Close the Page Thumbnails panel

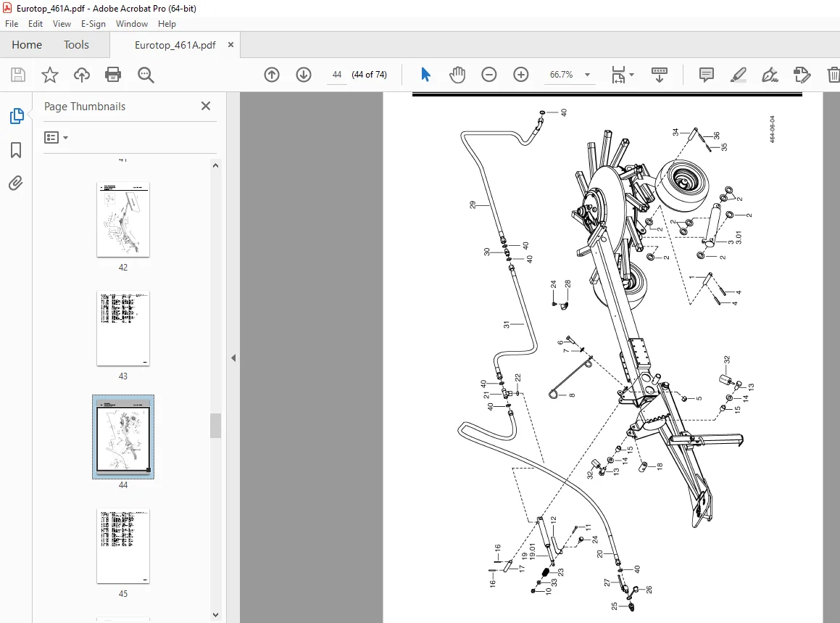[x=206, y=106]
